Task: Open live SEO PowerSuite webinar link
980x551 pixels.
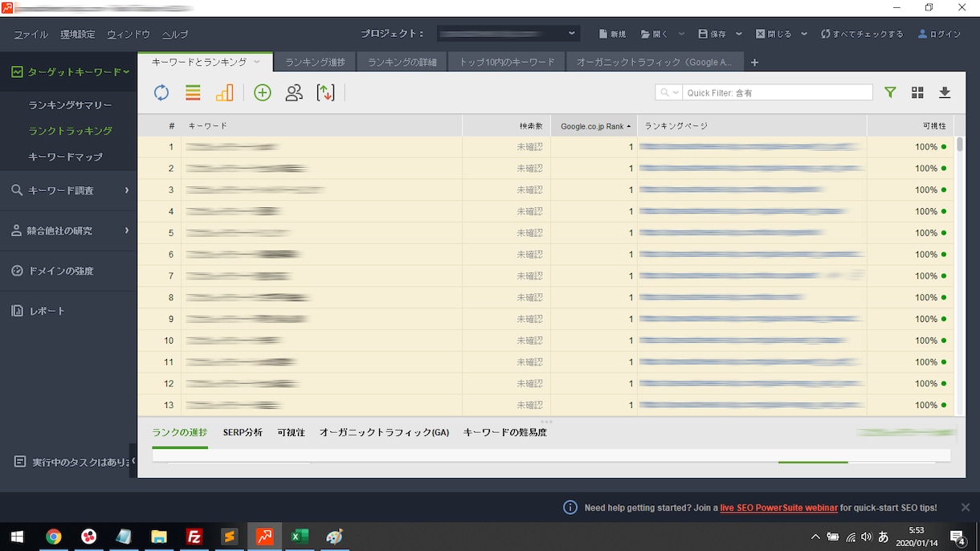Action: point(779,508)
